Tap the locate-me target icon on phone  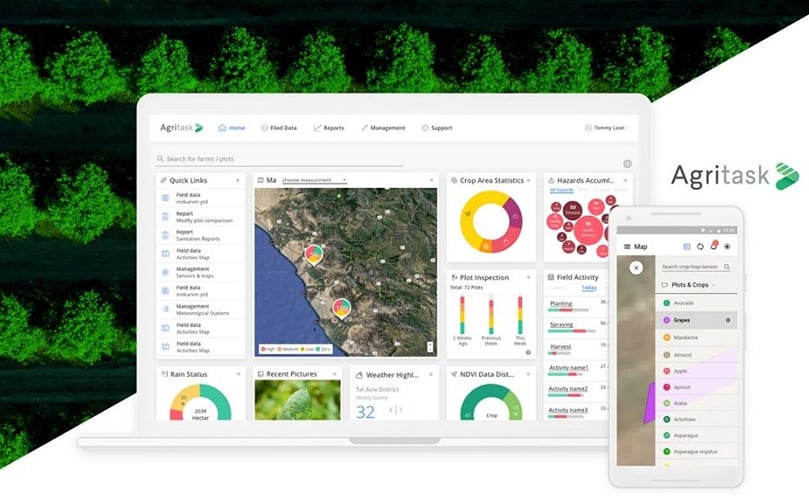point(727,247)
